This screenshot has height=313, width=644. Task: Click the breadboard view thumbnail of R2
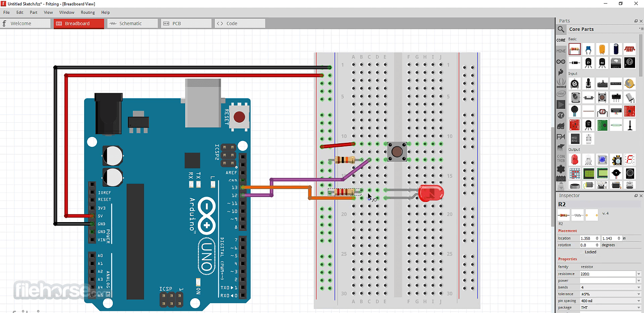coord(564,215)
